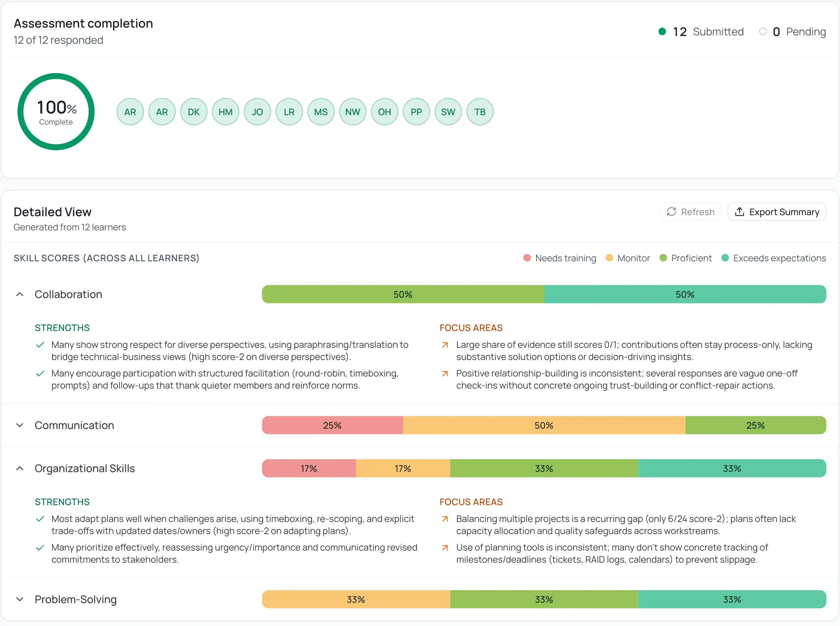Click the MS learner avatar
The width and height of the screenshot is (840, 626).
321,112
